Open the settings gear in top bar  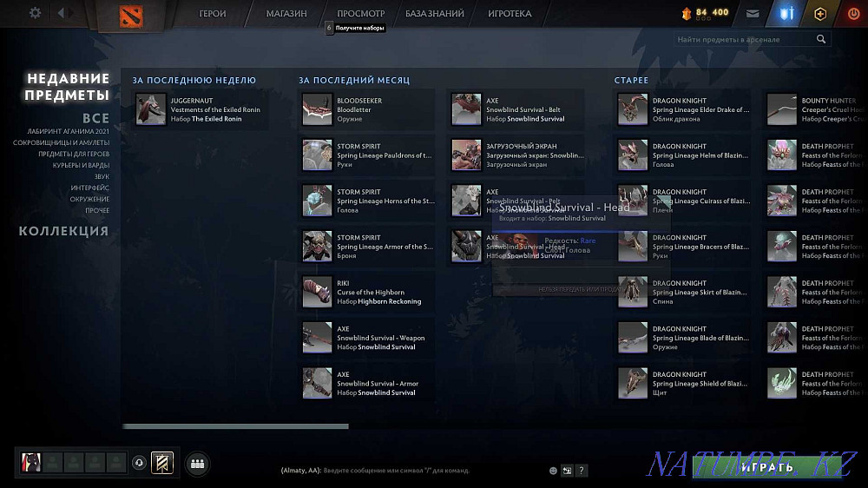tap(35, 13)
